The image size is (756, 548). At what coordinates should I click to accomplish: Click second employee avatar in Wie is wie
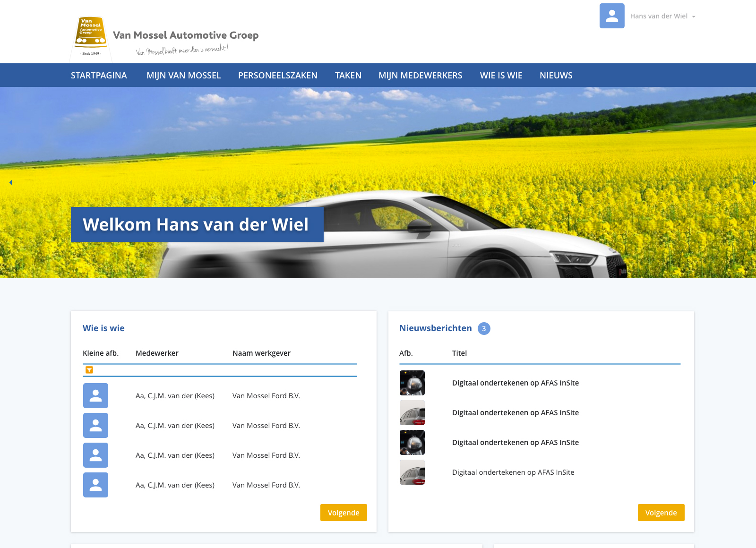[x=95, y=425]
